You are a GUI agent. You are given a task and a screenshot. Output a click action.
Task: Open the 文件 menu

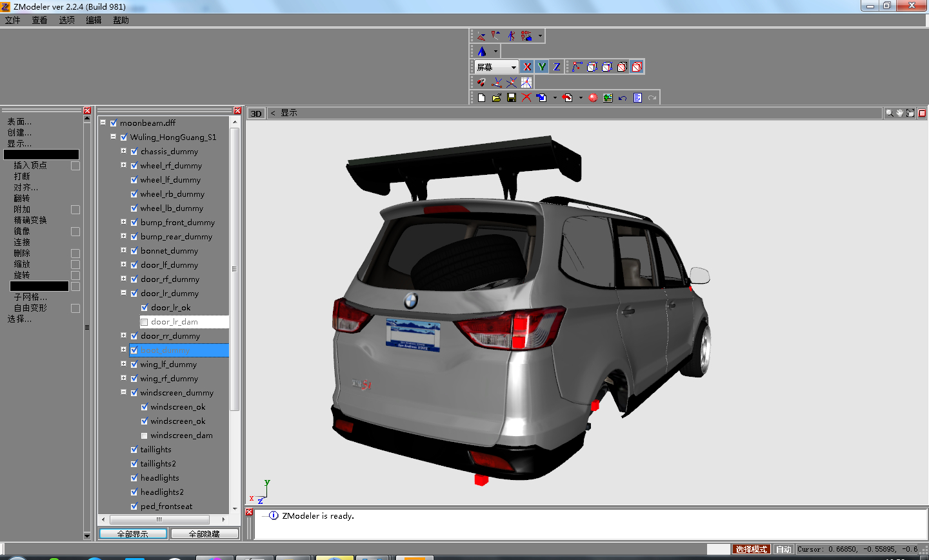(x=13, y=20)
